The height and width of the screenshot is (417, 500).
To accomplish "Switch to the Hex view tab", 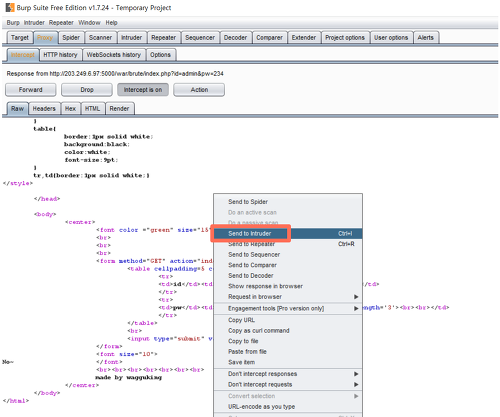I will tap(70, 109).
